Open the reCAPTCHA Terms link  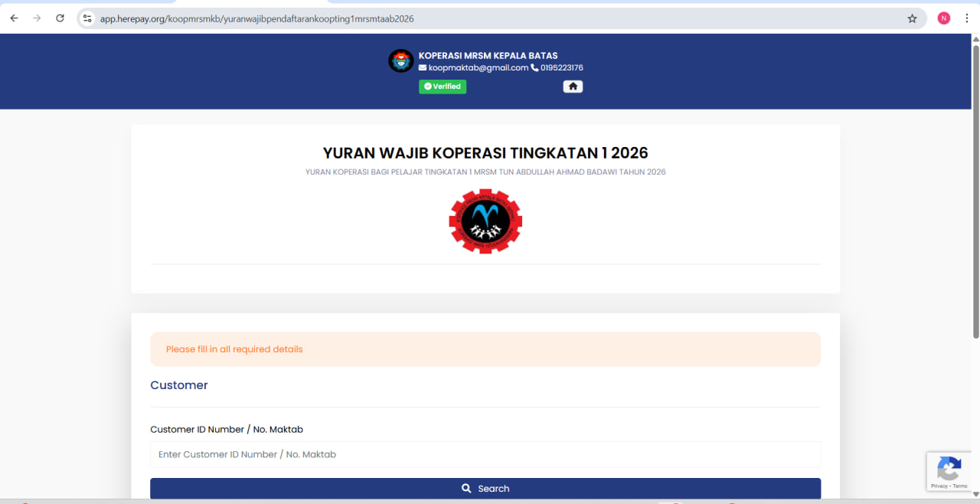(x=960, y=486)
